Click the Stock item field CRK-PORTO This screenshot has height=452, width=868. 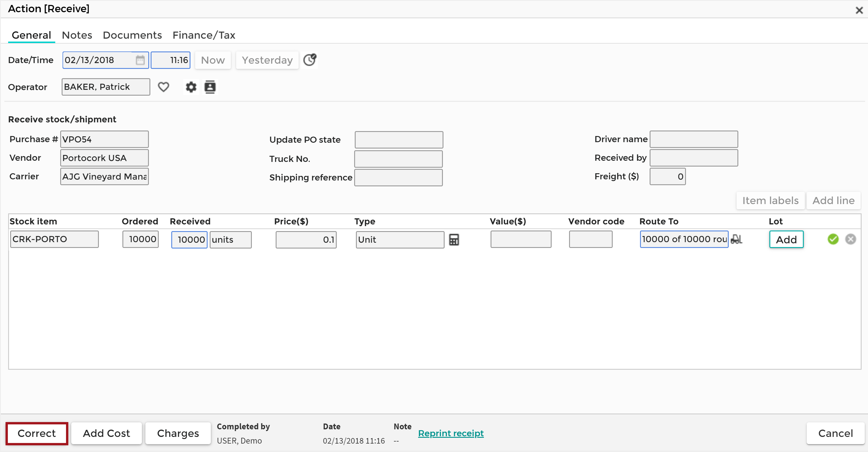(54, 240)
